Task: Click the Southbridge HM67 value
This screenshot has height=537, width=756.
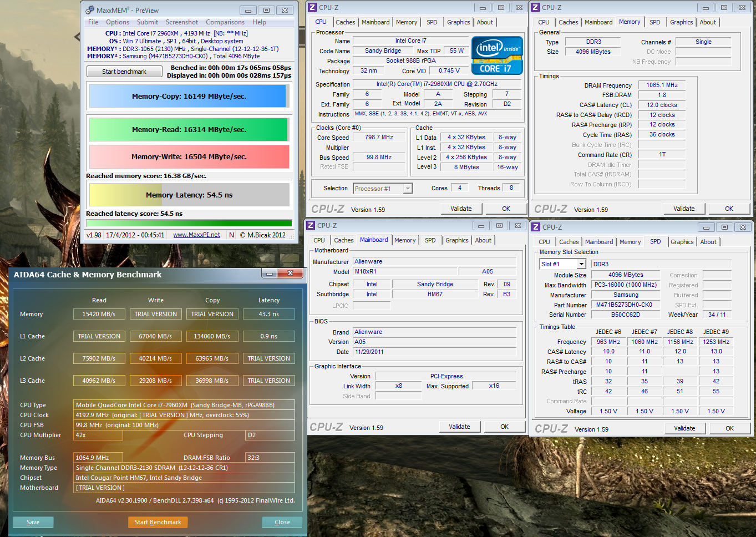Action: click(x=435, y=294)
